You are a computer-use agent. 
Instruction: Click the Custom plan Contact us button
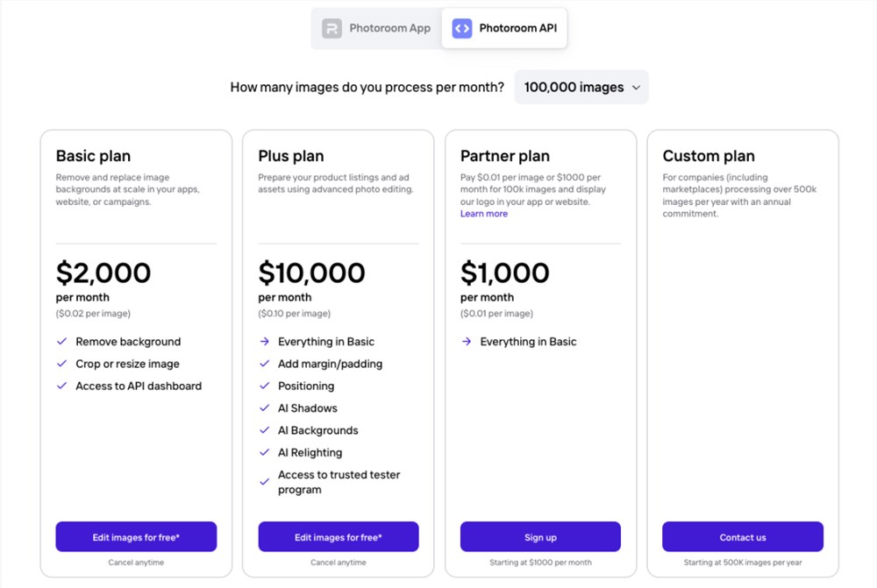click(743, 537)
